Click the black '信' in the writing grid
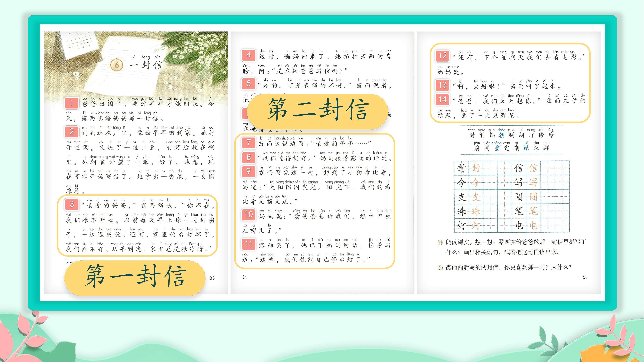This screenshot has height=362, width=644. click(519, 168)
